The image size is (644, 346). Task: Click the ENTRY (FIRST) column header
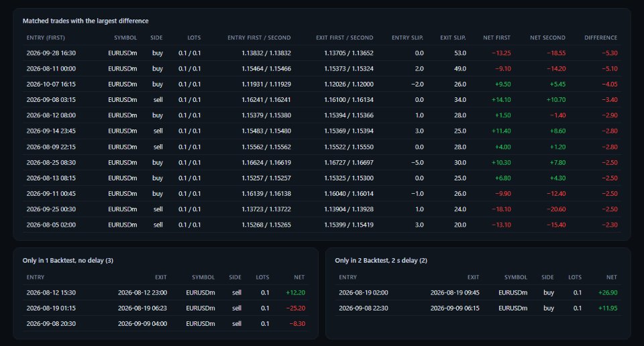[x=46, y=38]
